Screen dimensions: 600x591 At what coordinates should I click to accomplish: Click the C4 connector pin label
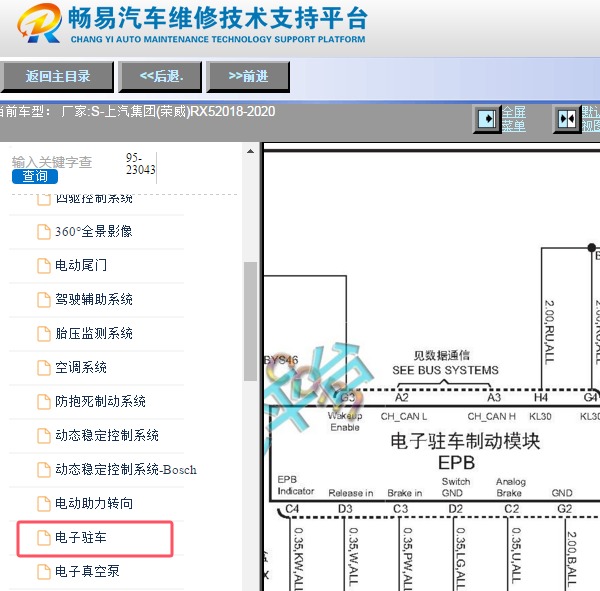(x=292, y=509)
